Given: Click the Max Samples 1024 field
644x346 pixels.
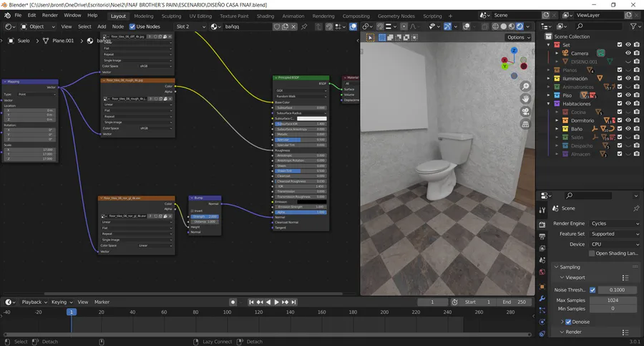Looking at the screenshot, I should point(613,299).
